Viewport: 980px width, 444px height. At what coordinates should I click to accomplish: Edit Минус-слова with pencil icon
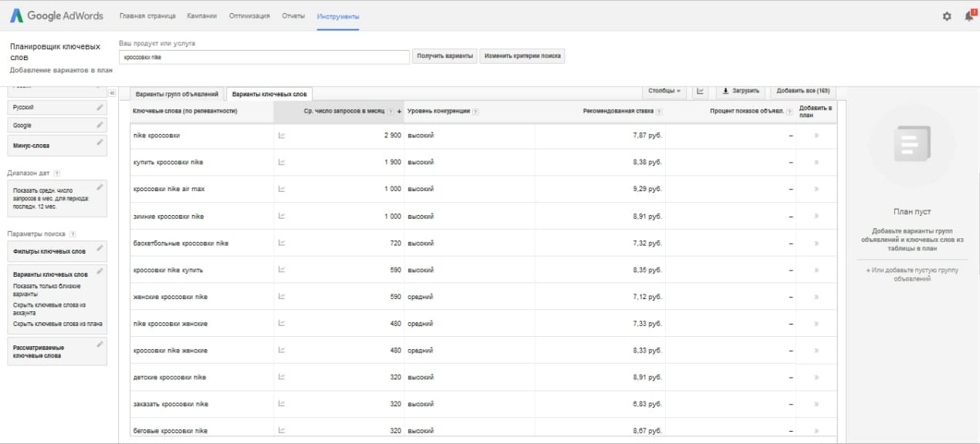tap(100, 142)
